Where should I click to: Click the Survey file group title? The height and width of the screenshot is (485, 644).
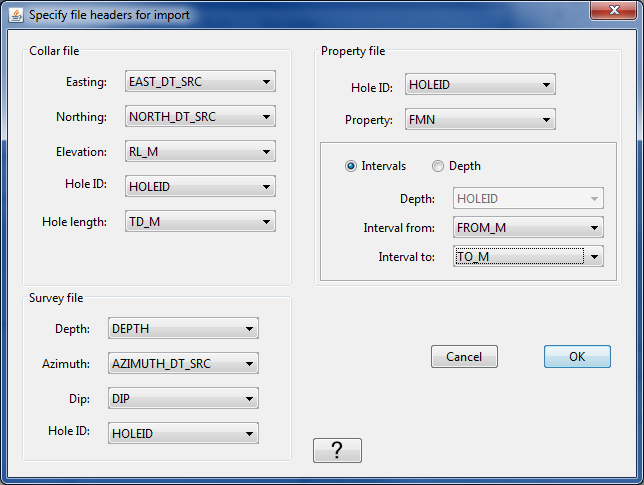56,298
